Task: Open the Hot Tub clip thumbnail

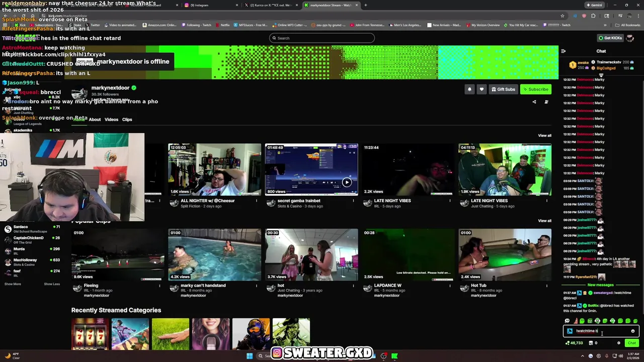Action: pyautogui.click(x=505, y=254)
